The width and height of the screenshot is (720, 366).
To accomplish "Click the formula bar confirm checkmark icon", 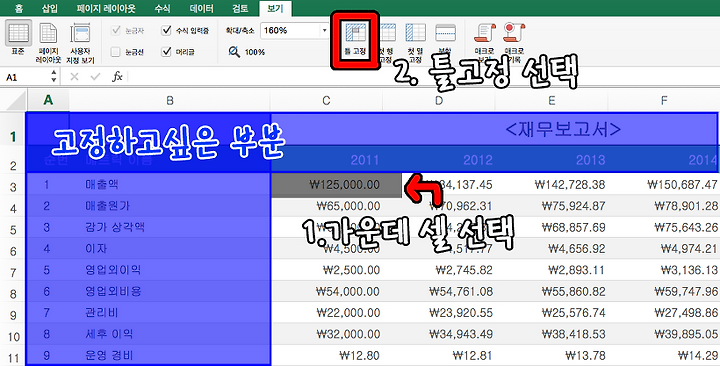I will click(x=96, y=77).
